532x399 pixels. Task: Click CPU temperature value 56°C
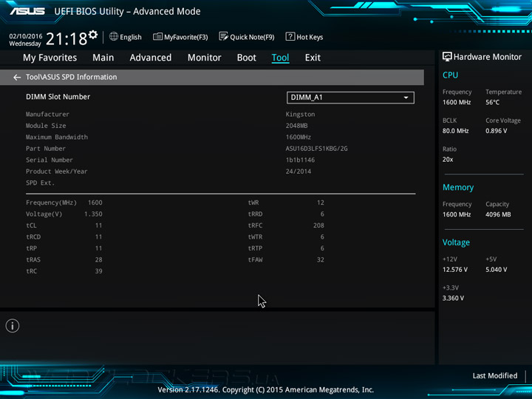[x=492, y=102]
